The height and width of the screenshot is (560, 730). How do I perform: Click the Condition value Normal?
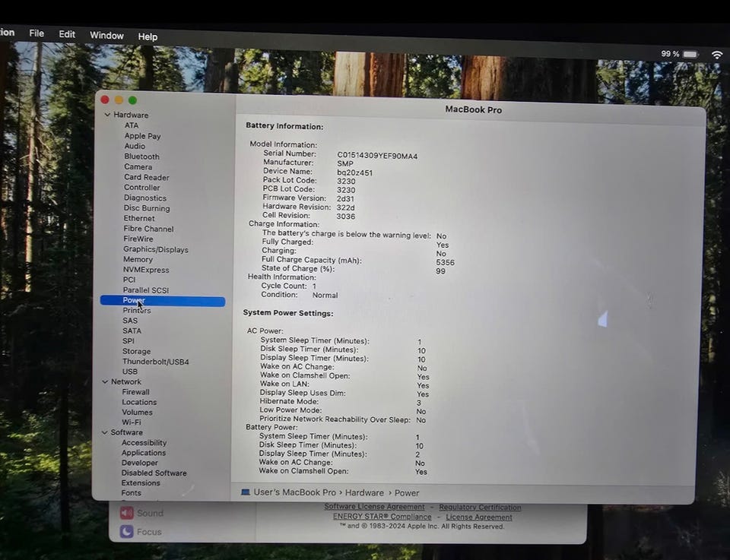click(325, 295)
